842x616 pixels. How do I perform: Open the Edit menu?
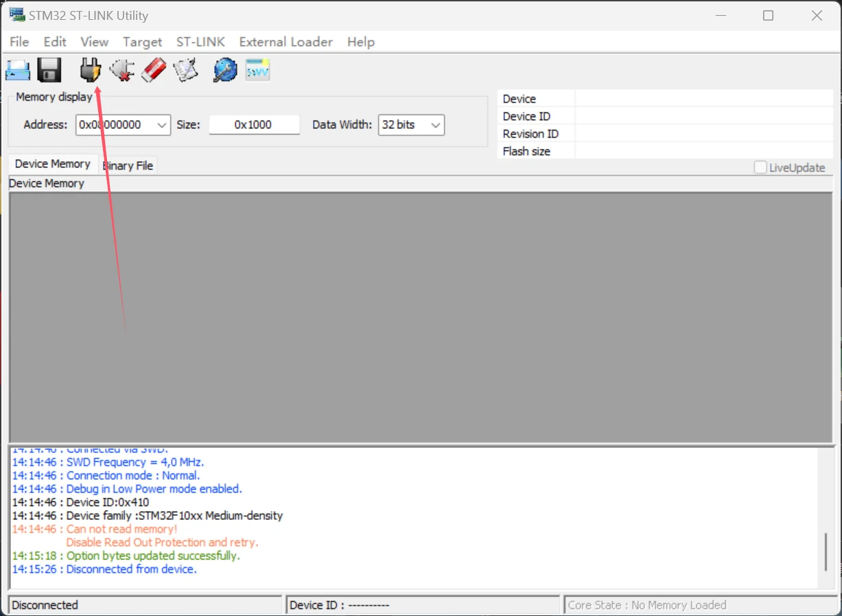[x=55, y=42]
